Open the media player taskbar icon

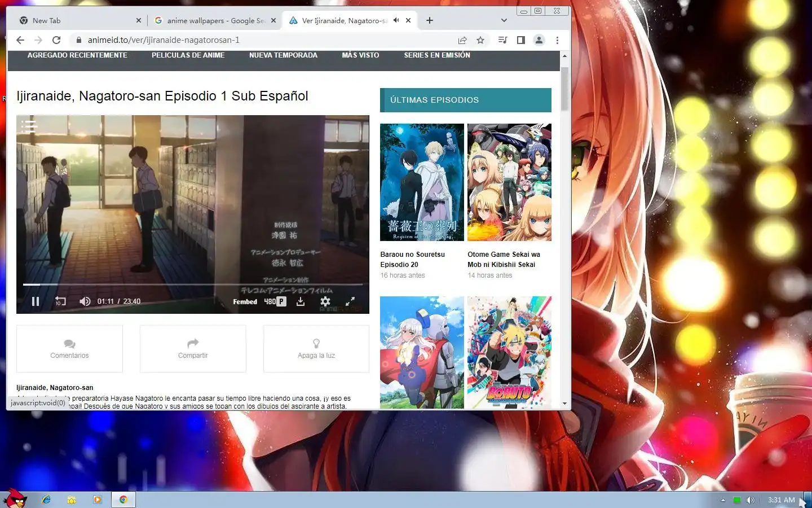(x=98, y=500)
